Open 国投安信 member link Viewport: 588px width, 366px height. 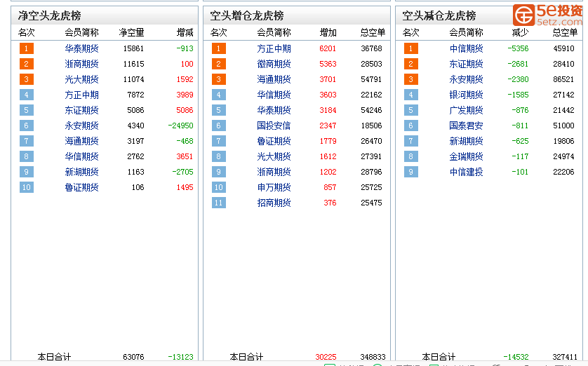(274, 126)
